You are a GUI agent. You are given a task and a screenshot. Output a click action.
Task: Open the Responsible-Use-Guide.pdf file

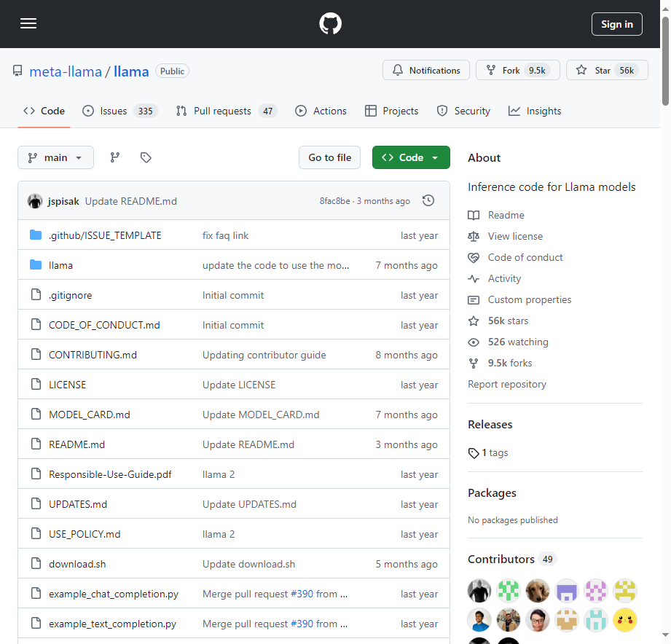110,474
